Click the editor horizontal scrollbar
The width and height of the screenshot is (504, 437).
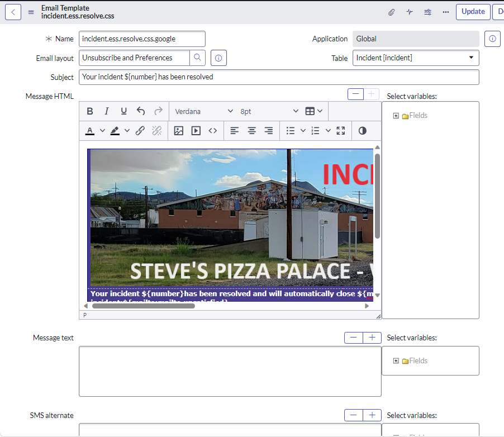[x=144, y=306]
